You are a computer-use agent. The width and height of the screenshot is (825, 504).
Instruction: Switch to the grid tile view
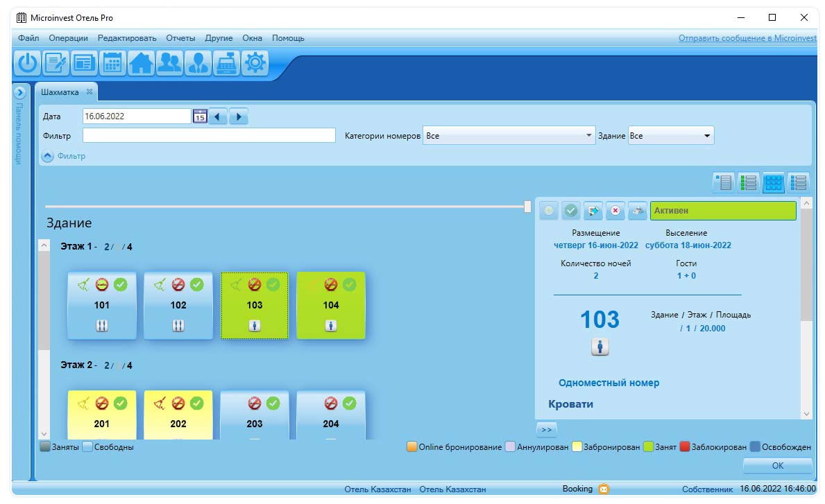773,183
